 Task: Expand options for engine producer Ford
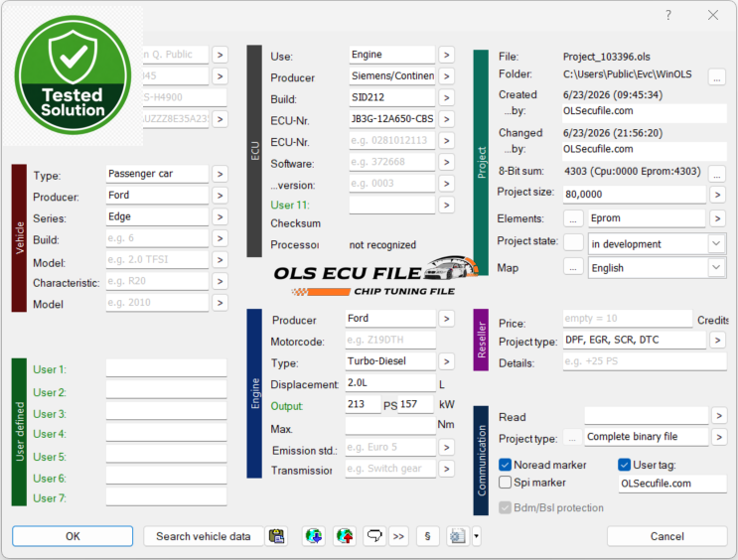pyautogui.click(x=446, y=319)
